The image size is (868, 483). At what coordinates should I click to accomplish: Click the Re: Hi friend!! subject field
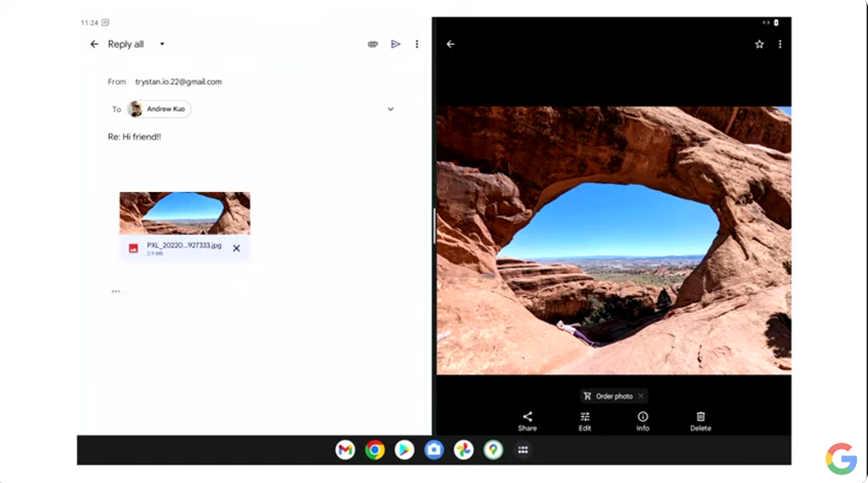pyautogui.click(x=134, y=137)
